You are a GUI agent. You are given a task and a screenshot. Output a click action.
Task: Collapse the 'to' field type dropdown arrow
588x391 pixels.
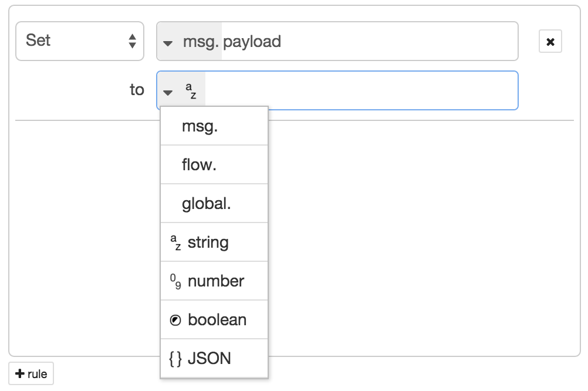[x=168, y=92]
